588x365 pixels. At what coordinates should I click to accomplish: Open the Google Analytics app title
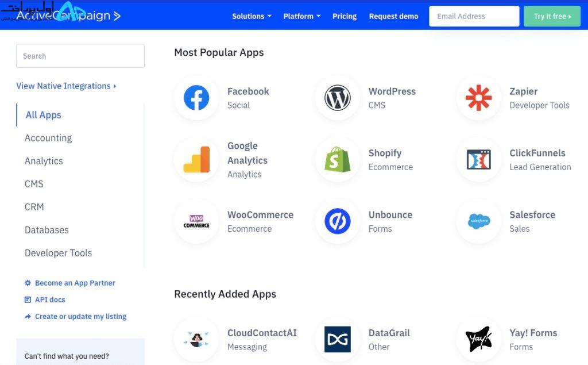pyautogui.click(x=247, y=153)
